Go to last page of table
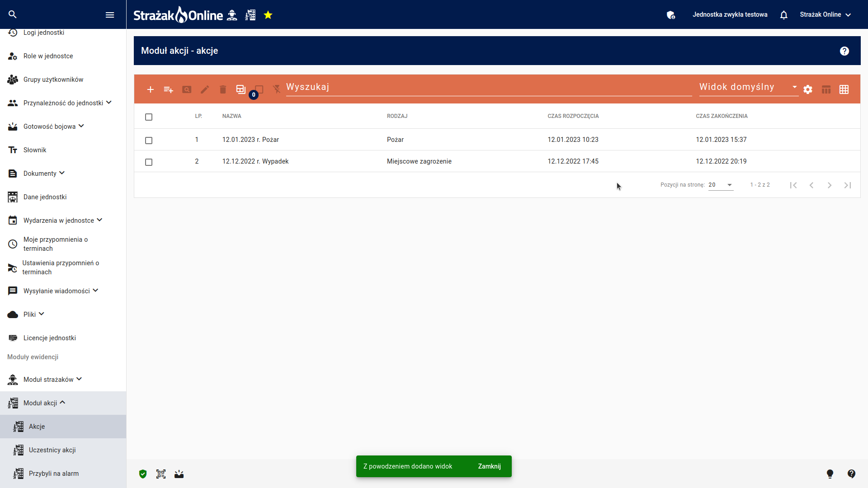 coord(848,185)
